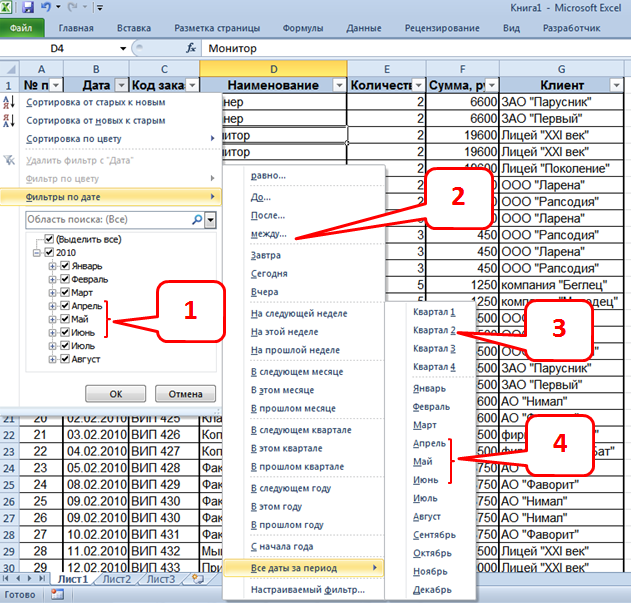Toggle the Апрель month checkbox
The width and height of the screenshot is (631, 603).
click(x=65, y=306)
